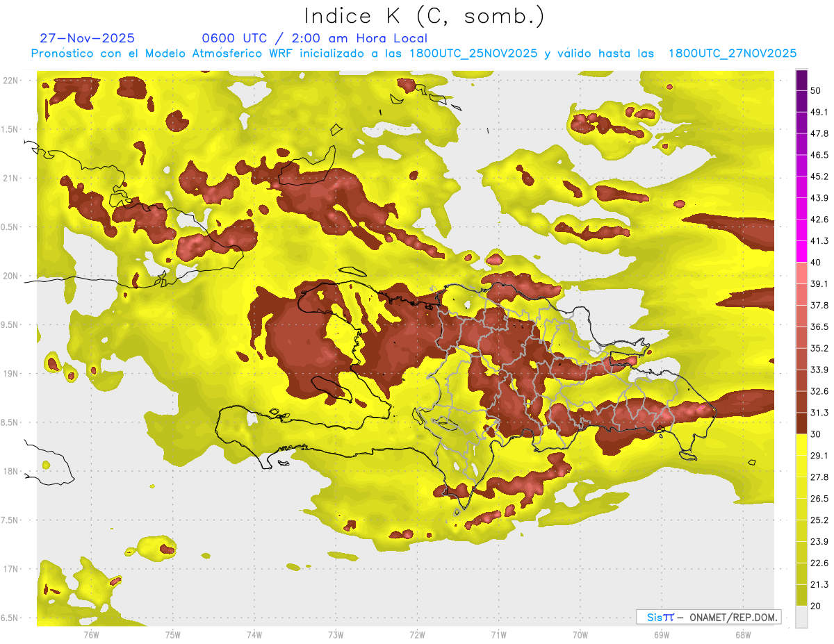Screen dimensions: 834x644
Task: Click the longitude axis label "74W"
Action: pos(254,634)
